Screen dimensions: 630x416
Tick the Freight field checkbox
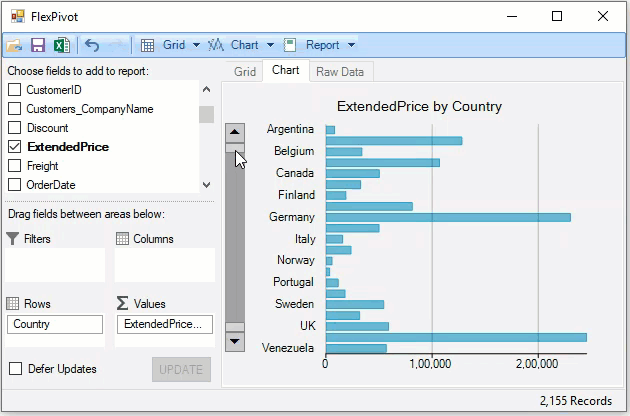15,166
